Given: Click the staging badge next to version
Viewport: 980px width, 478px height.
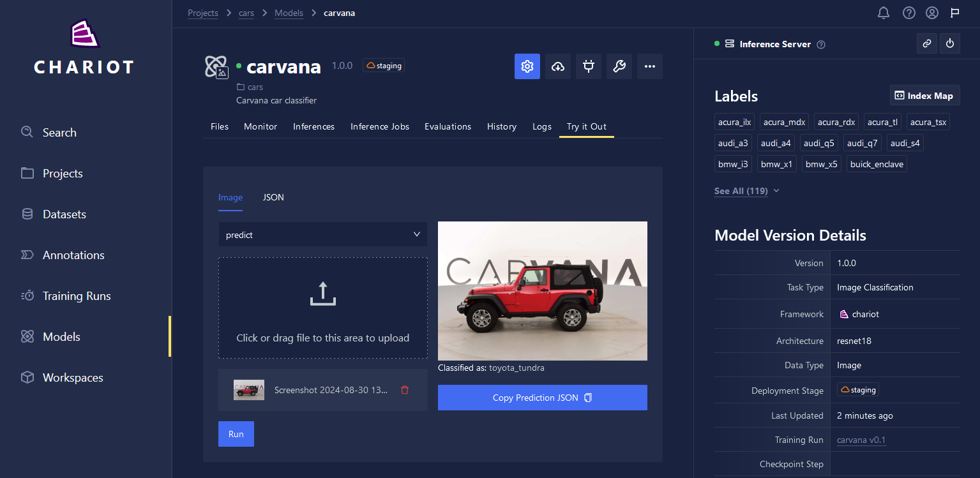Looking at the screenshot, I should pyautogui.click(x=384, y=66).
